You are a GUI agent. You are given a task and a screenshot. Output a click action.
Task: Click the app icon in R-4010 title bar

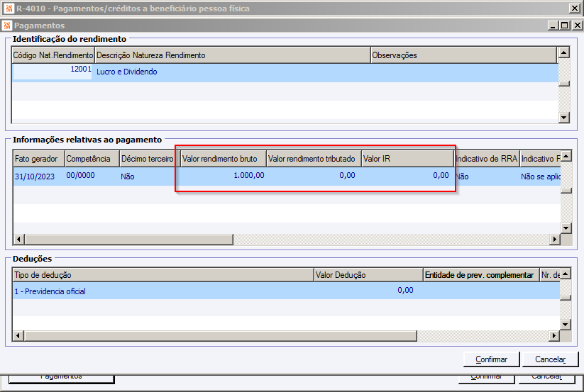point(9,9)
